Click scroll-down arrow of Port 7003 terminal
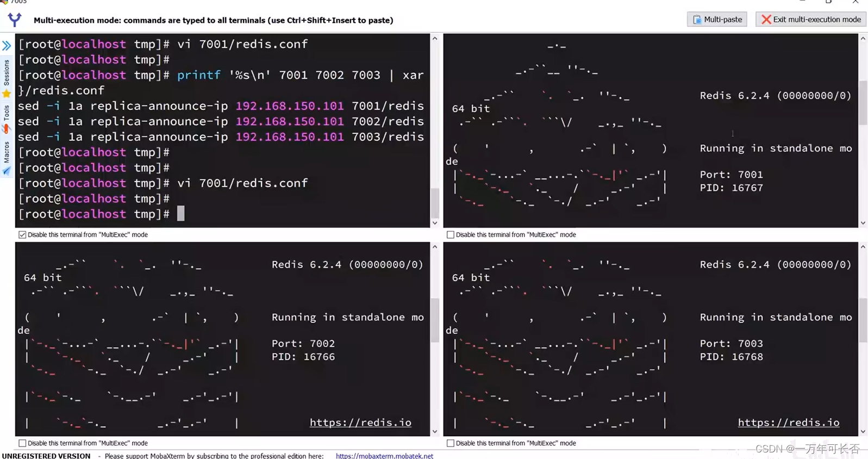The width and height of the screenshot is (868, 459). [x=863, y=432]
